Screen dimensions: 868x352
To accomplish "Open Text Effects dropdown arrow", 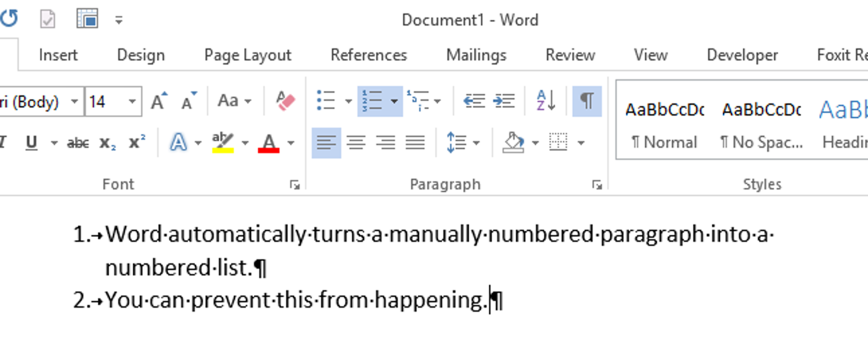I will pyautogui.click(x=198, y=142).
